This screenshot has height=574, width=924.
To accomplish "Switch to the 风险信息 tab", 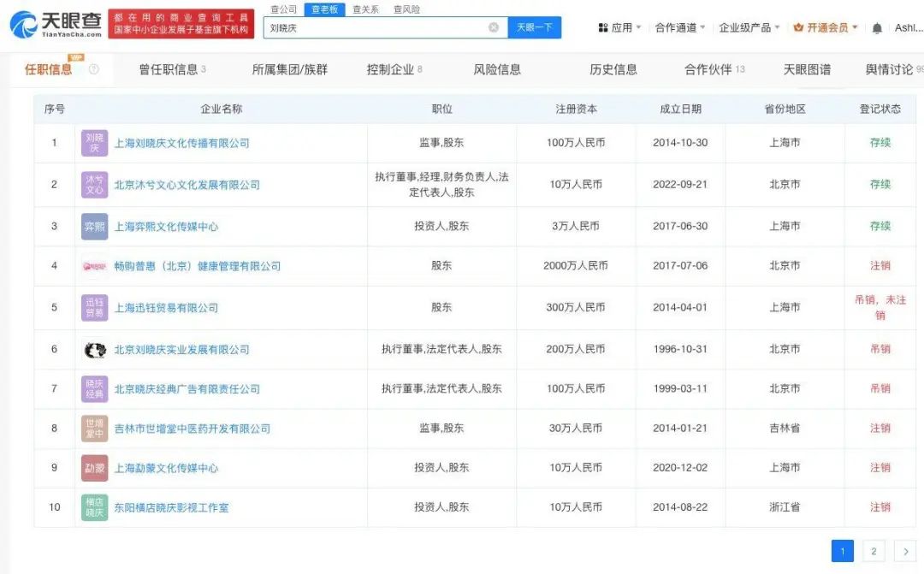I will click(497, 69).
